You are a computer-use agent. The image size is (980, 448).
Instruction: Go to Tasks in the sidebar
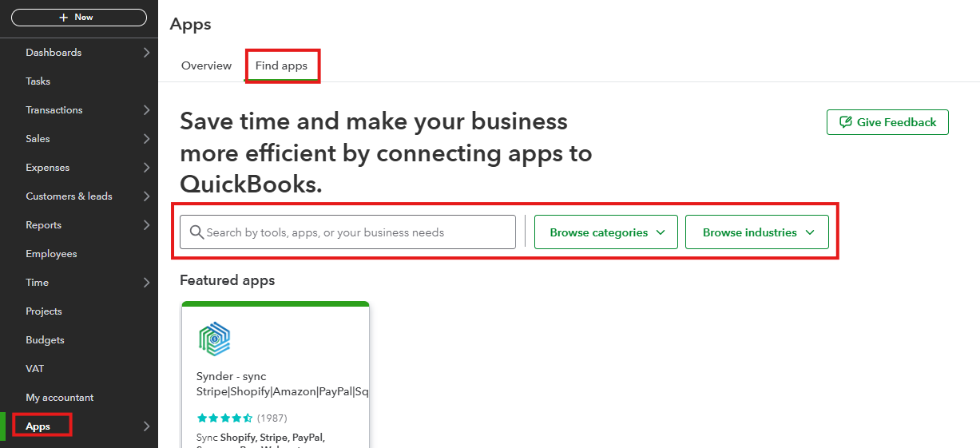point(38,81)
